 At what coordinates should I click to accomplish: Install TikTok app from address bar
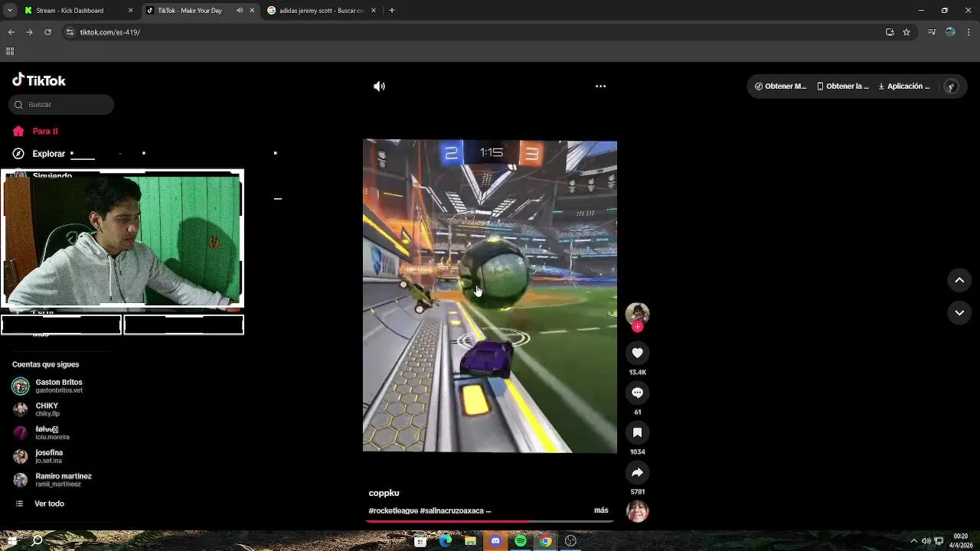[890, 32]
